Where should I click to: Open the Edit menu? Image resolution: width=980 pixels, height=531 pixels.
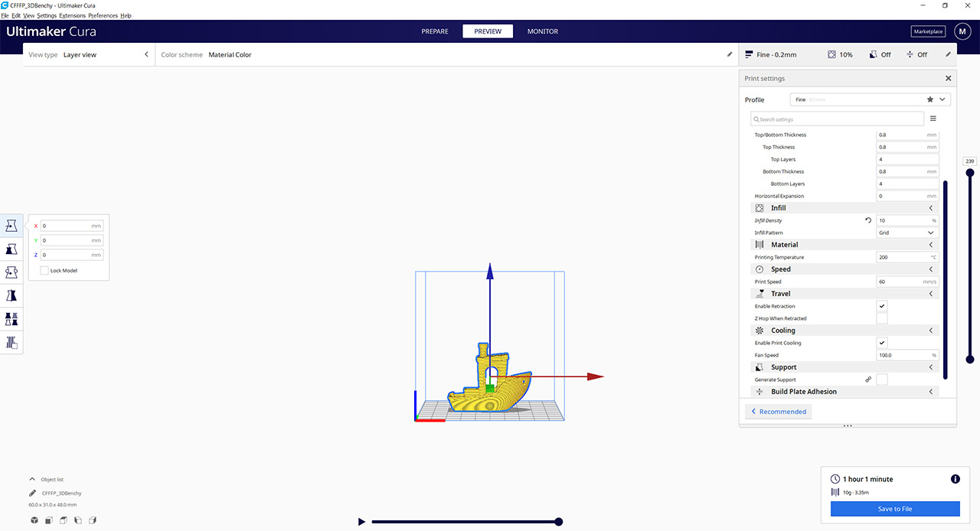(16, 15)
